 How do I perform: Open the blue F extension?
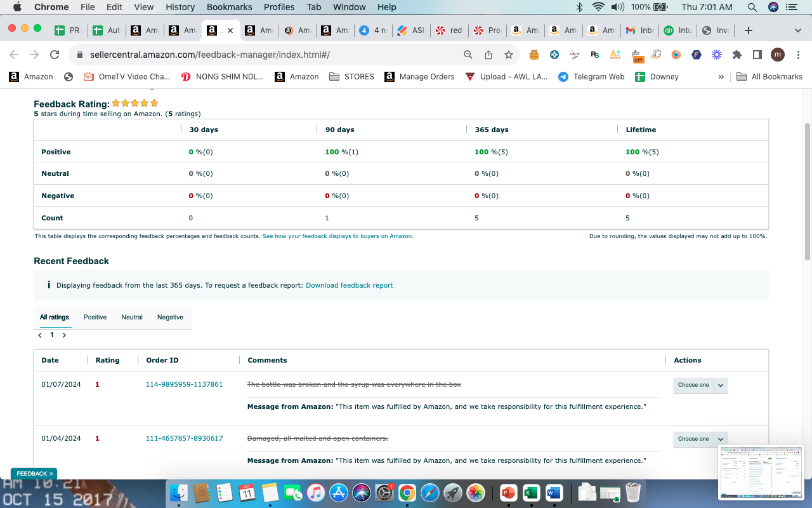(697, 55)
